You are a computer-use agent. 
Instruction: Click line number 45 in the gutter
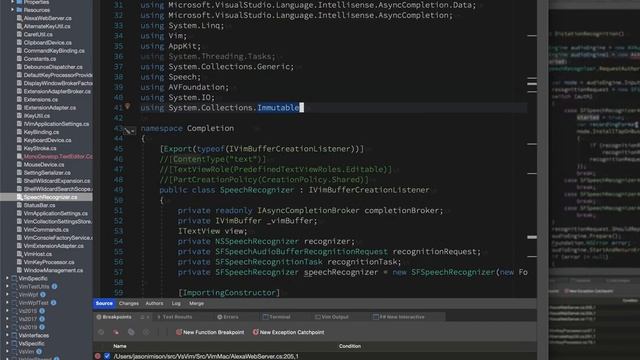(118, 149)
